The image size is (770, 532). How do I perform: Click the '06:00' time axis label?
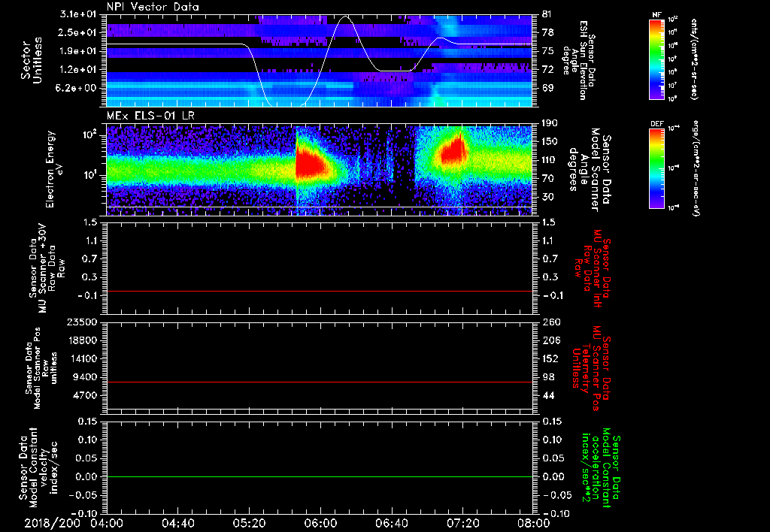(x=320, y=523)
